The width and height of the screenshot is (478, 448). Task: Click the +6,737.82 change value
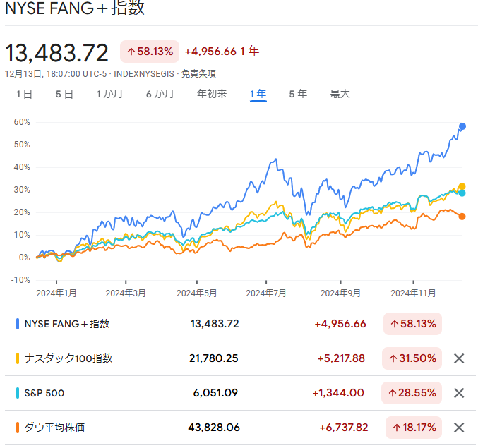[x=344, y=428]
